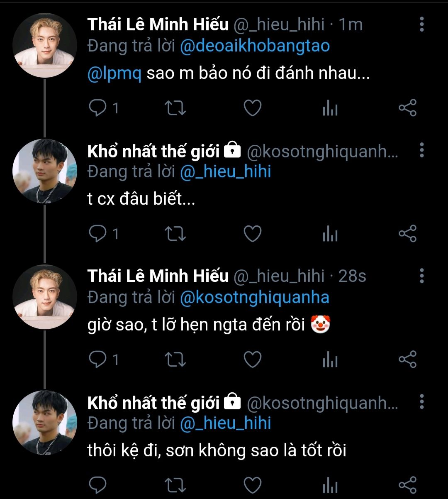The image size is (448, 499).
Task: Reply to the "giờ sao, t lỡ hẹn" tweet
Action: (x=98, y=360)
